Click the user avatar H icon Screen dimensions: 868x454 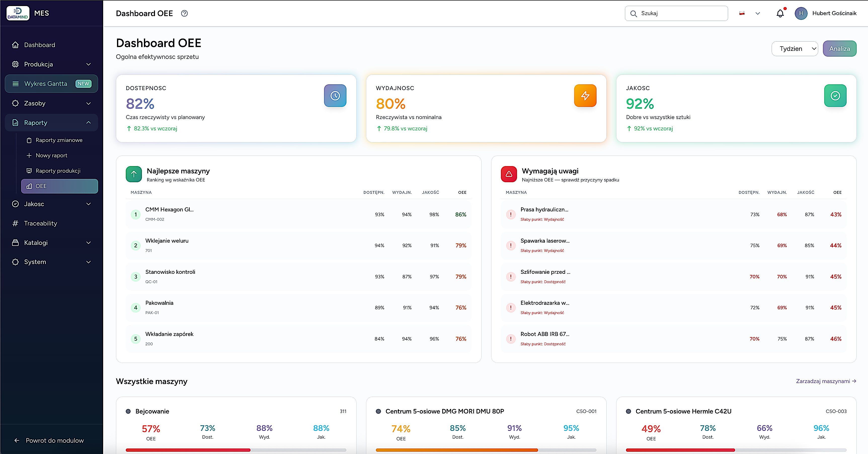[801, 14]
